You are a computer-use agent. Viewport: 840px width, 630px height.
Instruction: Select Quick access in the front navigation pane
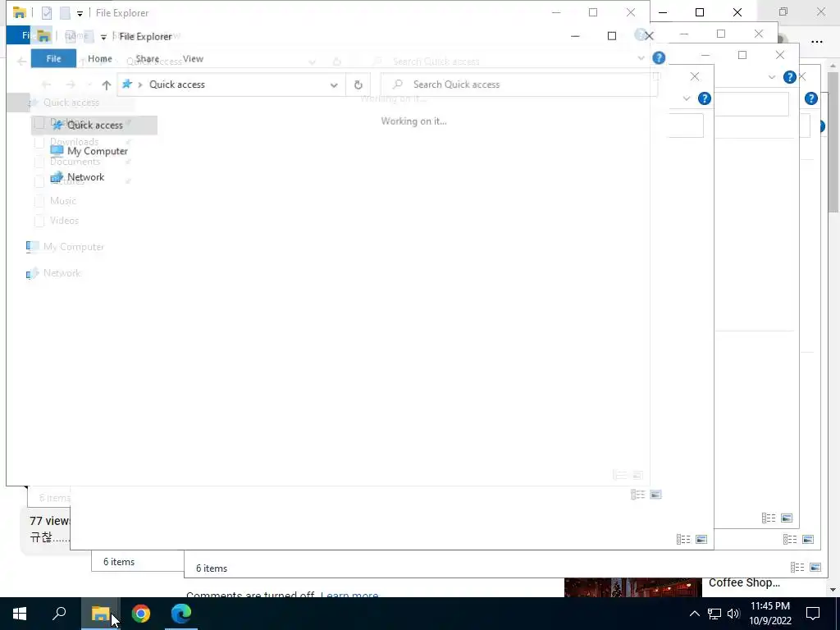94,125
